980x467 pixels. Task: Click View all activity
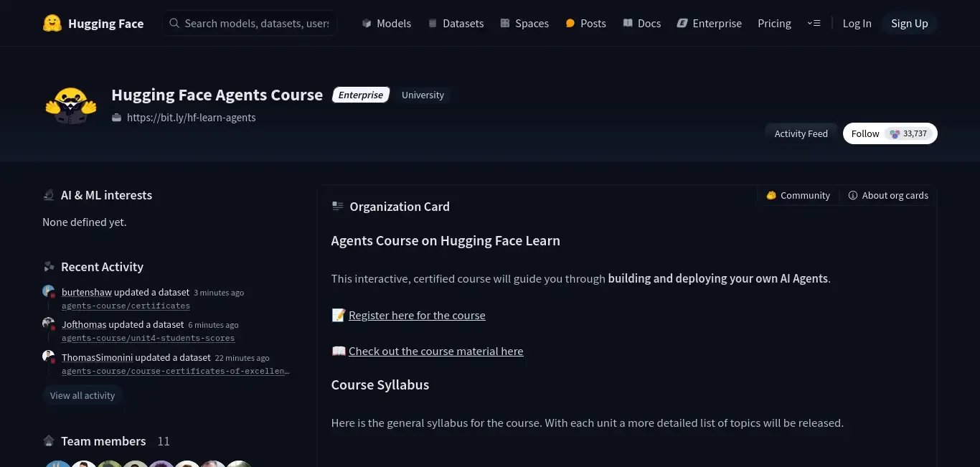[83, 395]
